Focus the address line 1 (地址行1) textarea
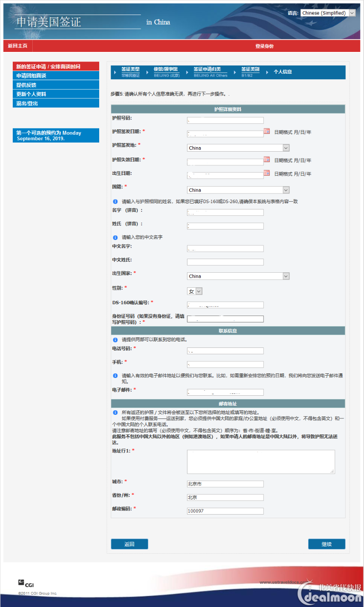364x607 pixels. (x=261, y=462)
